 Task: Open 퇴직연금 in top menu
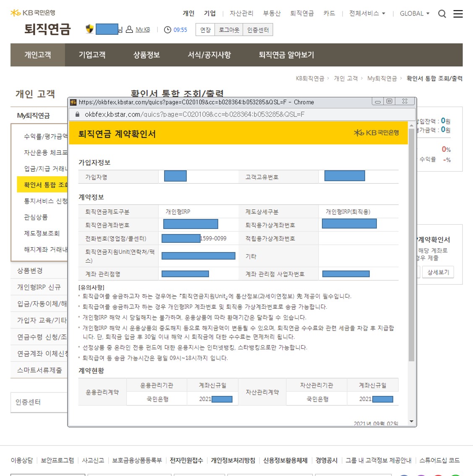302,13
